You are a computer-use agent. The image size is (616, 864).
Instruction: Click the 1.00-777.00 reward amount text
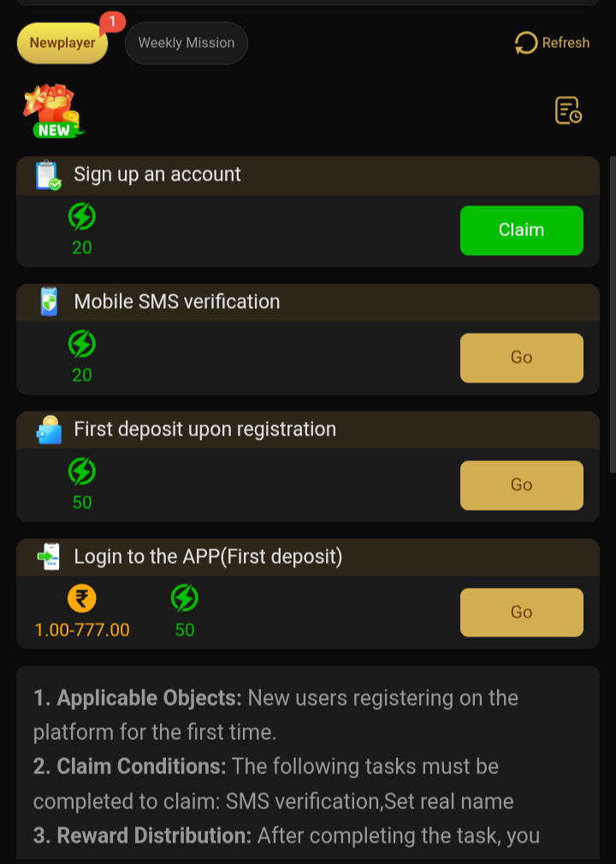pos(82,630)
